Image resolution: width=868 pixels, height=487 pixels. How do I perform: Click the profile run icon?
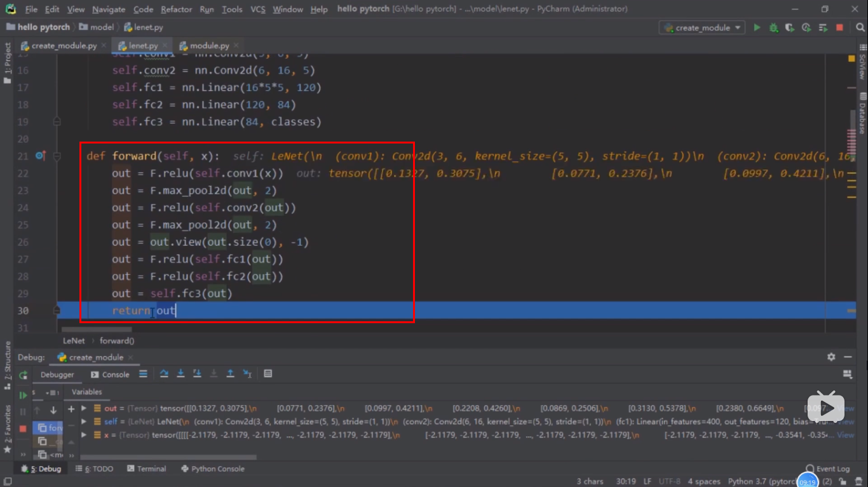(806, 28)
